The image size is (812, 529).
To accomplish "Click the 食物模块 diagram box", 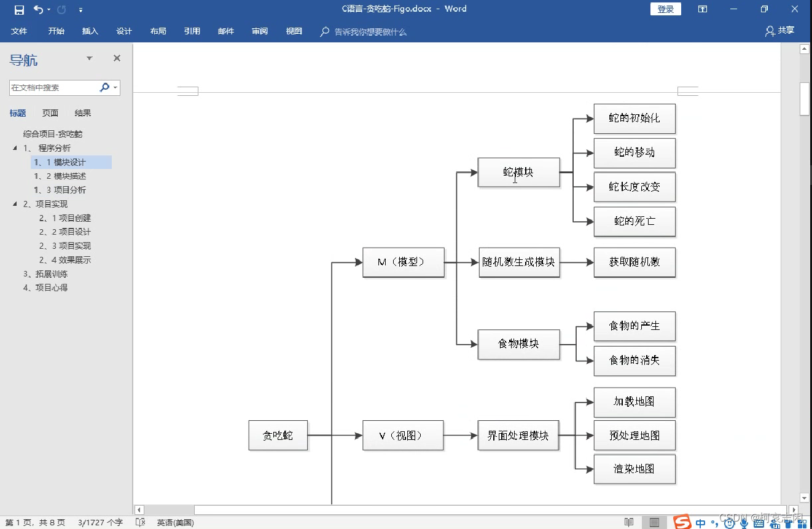I will (519, 343).
